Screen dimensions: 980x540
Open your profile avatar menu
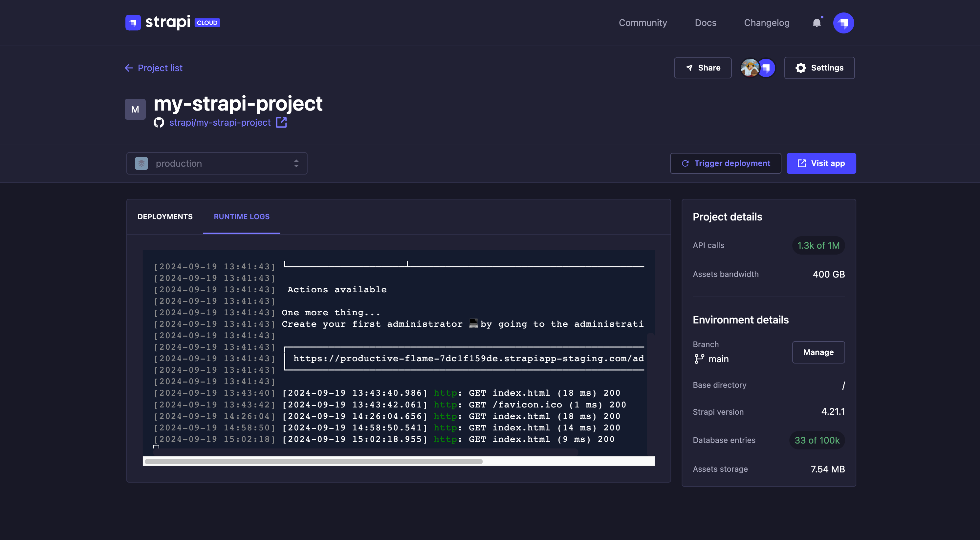[x=843, y=22]
